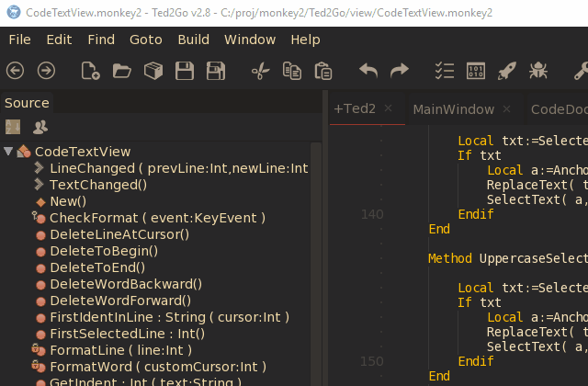Toggle sort order in Source panel
The image size is (588, 386).
[13, 127]
